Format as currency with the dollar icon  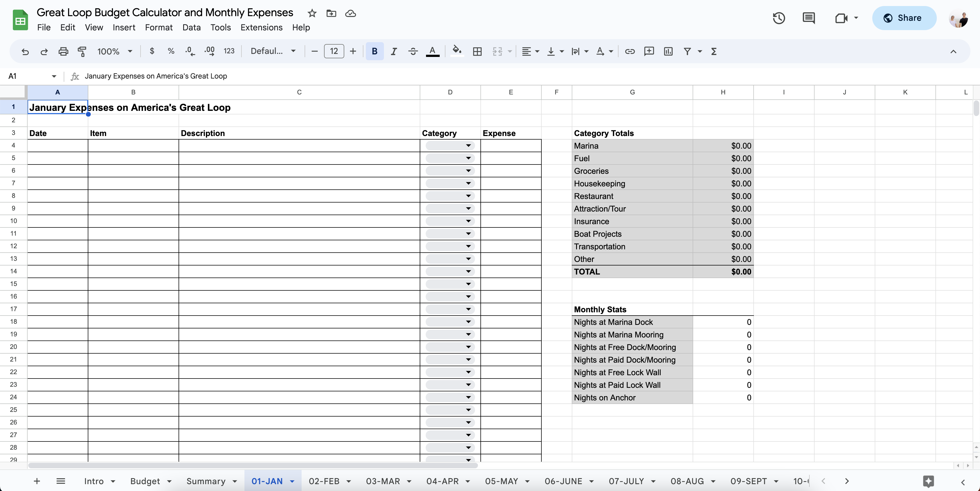(x=152, y=51)
